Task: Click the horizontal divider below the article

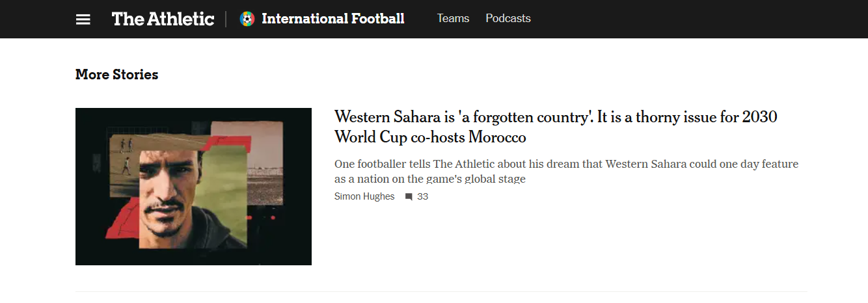Action: tap(441, 291)
